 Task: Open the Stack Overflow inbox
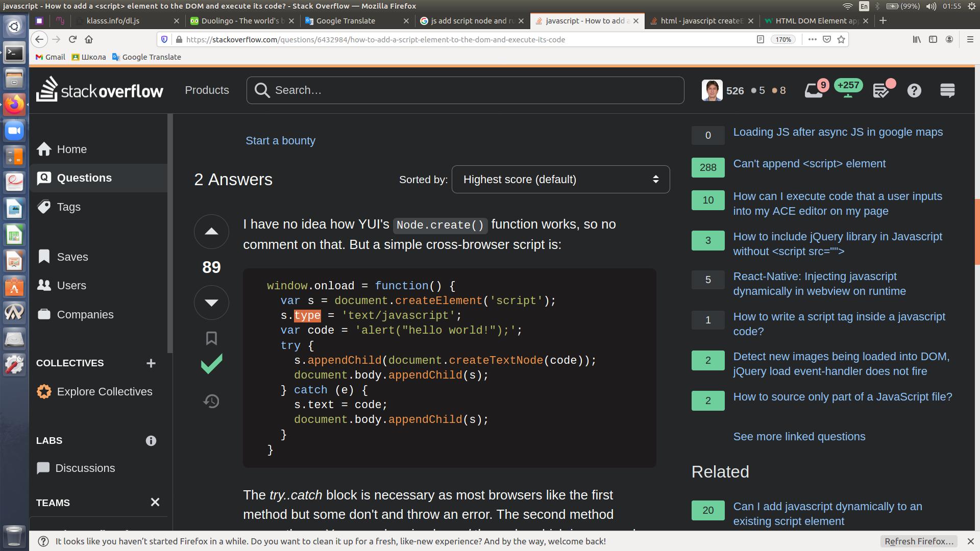814,91
